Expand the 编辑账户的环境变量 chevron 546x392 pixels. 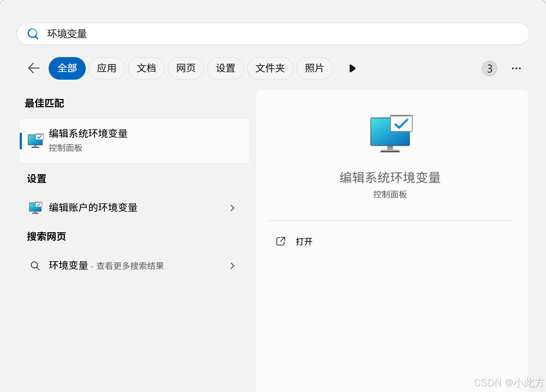pyautogui.click(x=232, y=208)
